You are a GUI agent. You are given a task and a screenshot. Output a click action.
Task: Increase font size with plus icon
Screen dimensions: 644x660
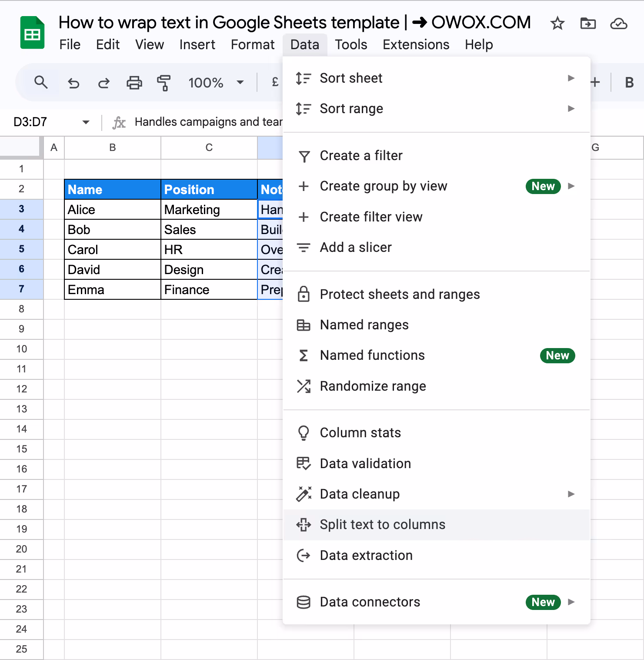tap(595, 82)
